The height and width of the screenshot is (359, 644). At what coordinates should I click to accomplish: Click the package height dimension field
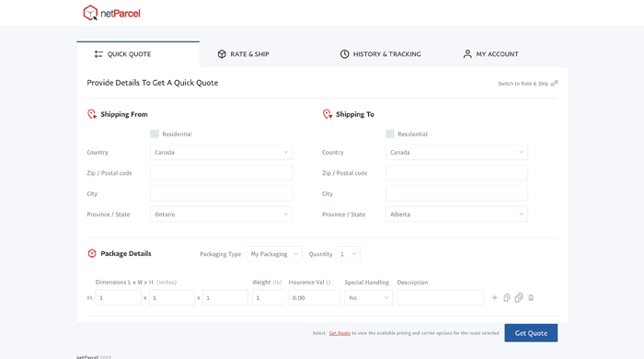click(225, 298)
